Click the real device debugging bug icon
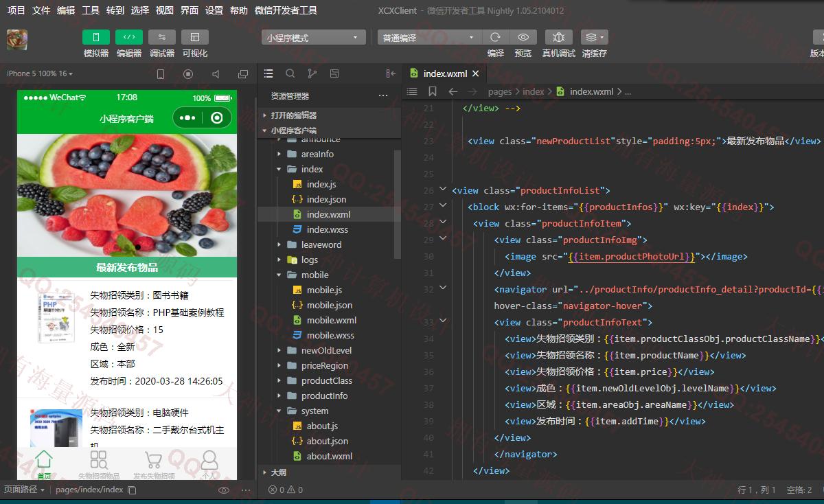Screen dimensions: 824x504 [559, 37]
